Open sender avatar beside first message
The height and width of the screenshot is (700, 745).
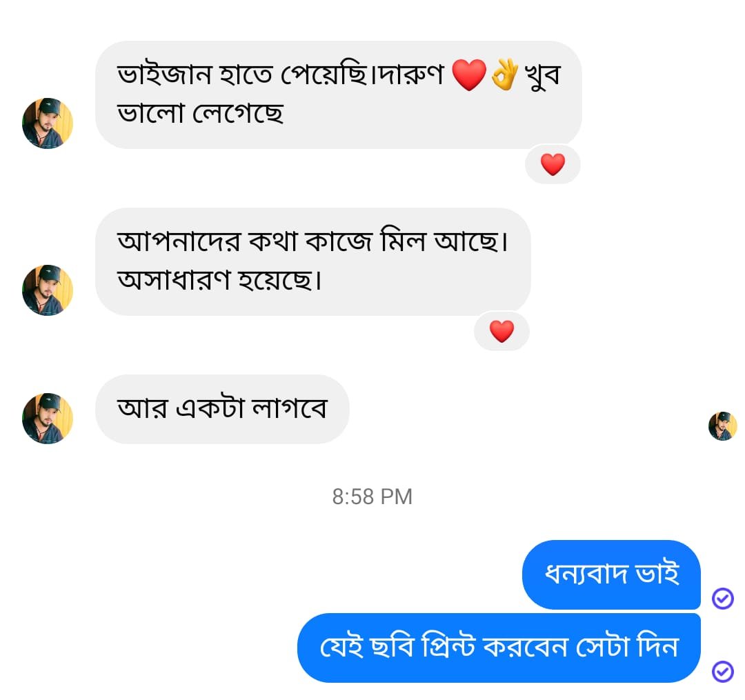(48, 123)
